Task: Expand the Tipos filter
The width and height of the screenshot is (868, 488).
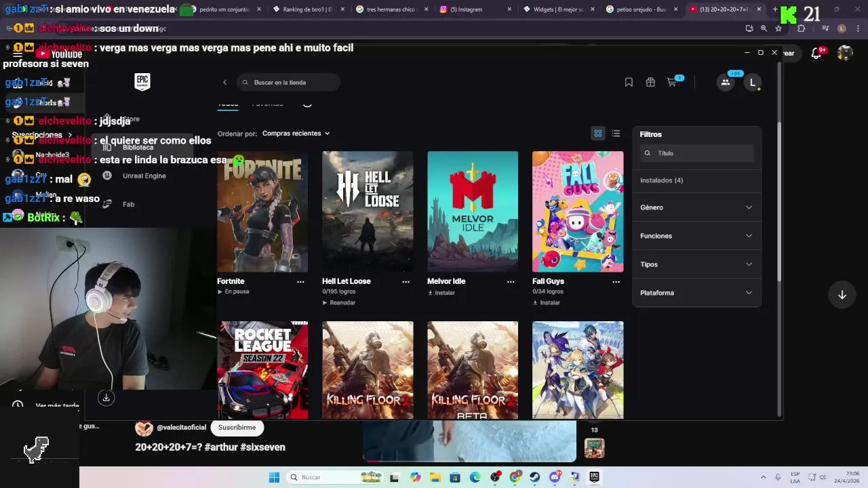Action: [696, 264]
